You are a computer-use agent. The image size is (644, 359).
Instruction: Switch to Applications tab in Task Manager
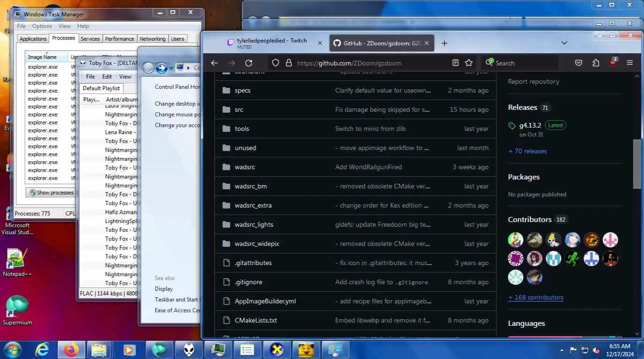(33, 39)
